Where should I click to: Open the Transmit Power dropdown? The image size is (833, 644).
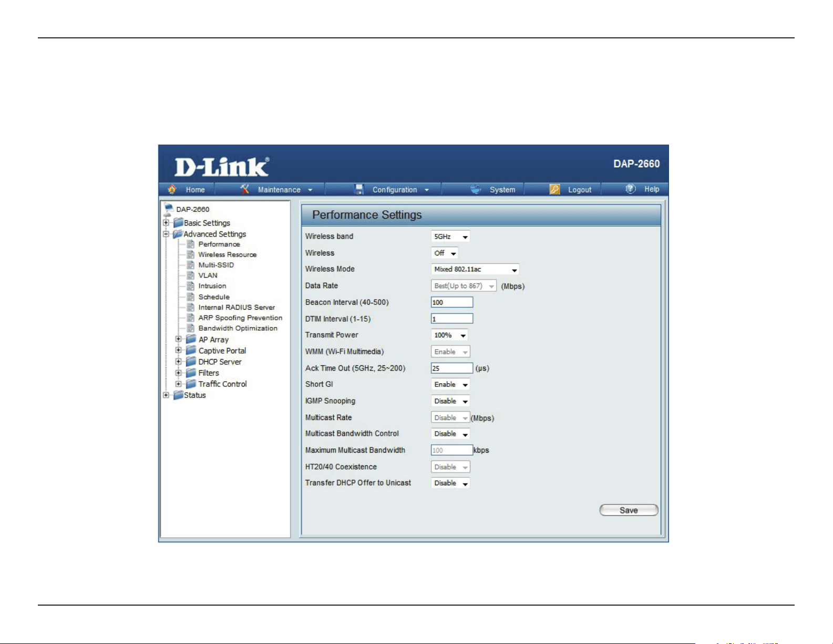(x=449, y=335)
